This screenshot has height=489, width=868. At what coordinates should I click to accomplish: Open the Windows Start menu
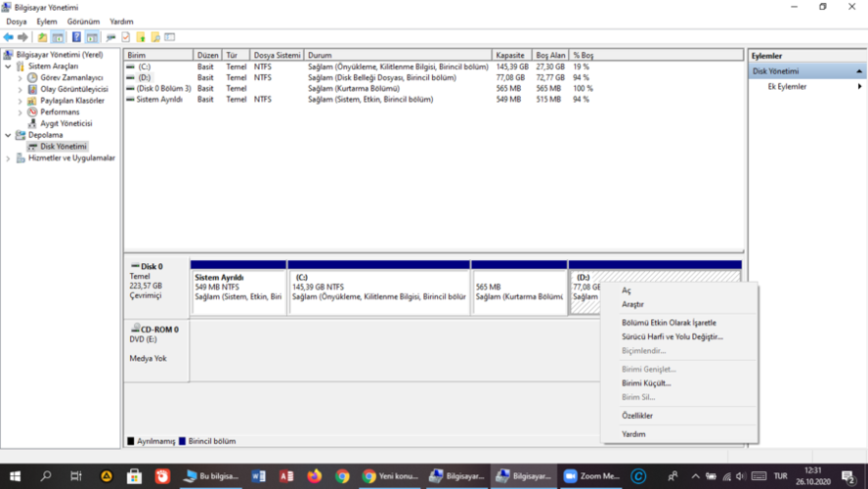click(x=16, y=476)
